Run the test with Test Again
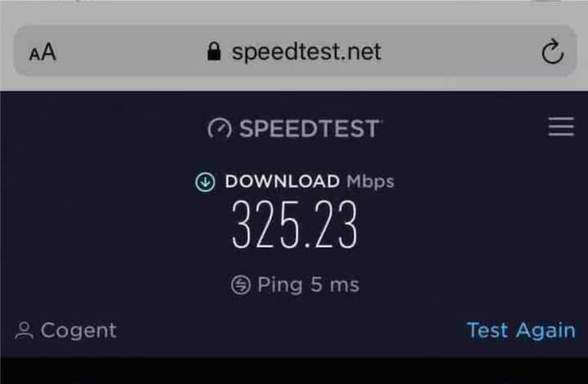 (x=521, y=331)
